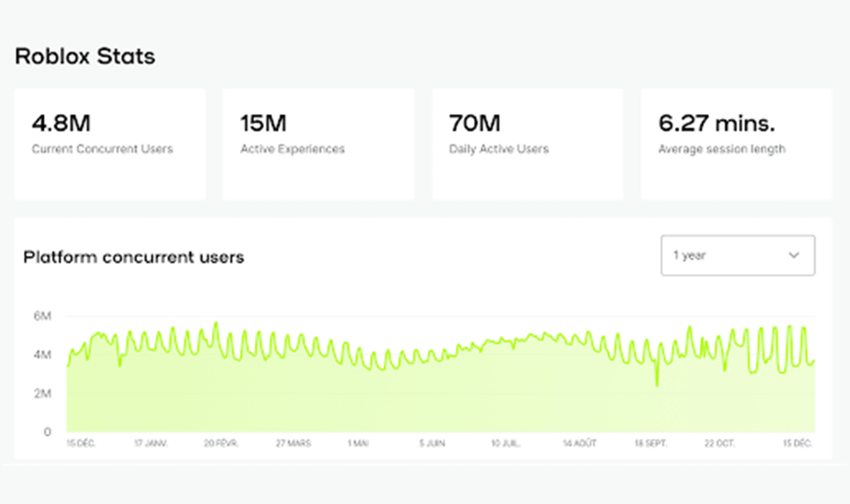Viewport: 850px width, 504px height.
Task: Select the 70M Daily Active Users card
Action: click(x=528, y=144)
